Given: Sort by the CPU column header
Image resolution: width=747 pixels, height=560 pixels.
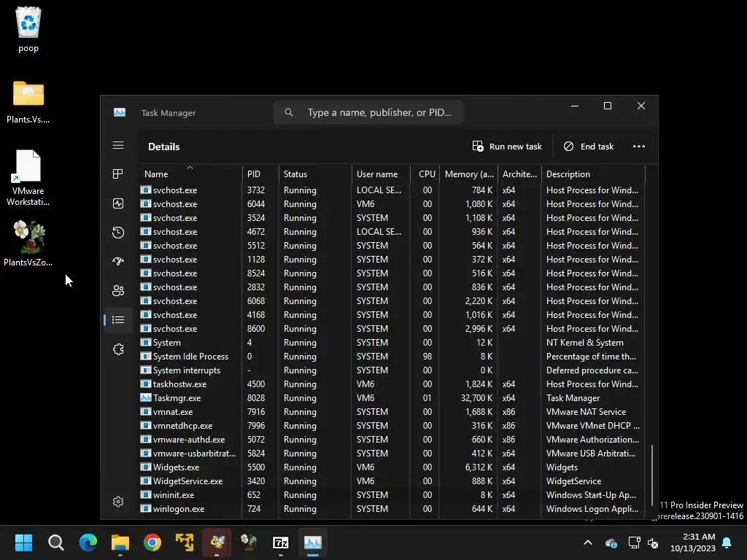Looking at the screenshot, I should [x=425, y=174].
